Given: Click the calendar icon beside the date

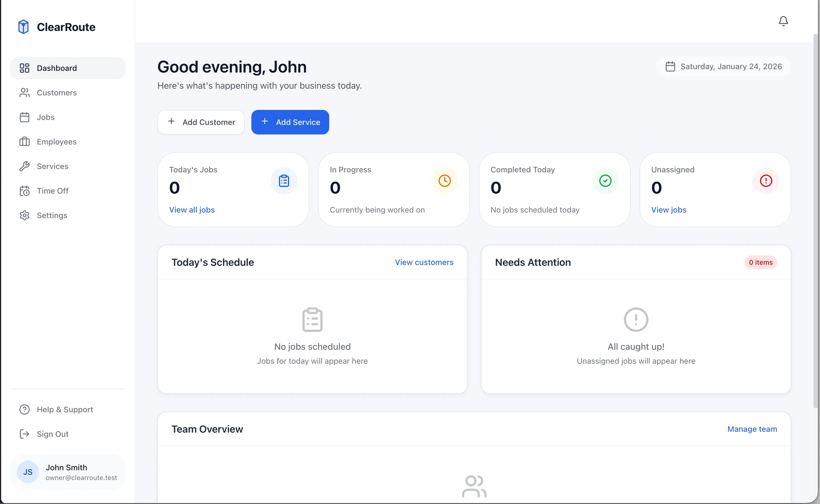Looking at the screenshot, I should coord(670,67).
